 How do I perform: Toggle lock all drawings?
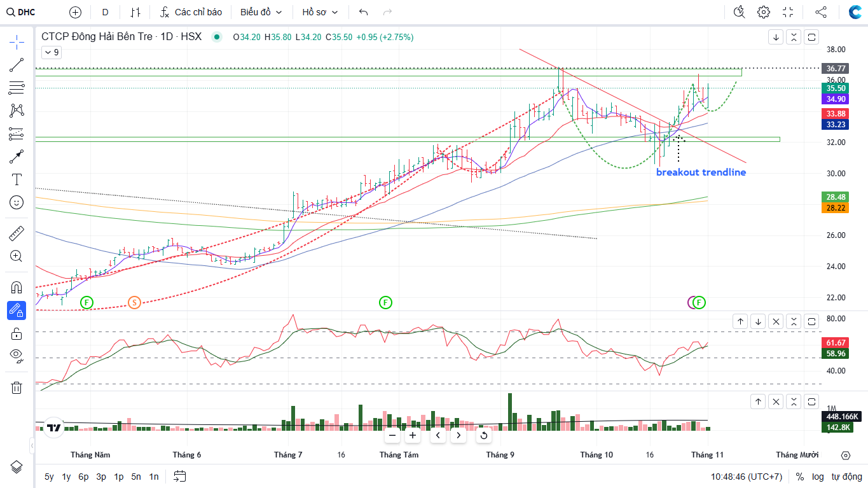(17, 333)
